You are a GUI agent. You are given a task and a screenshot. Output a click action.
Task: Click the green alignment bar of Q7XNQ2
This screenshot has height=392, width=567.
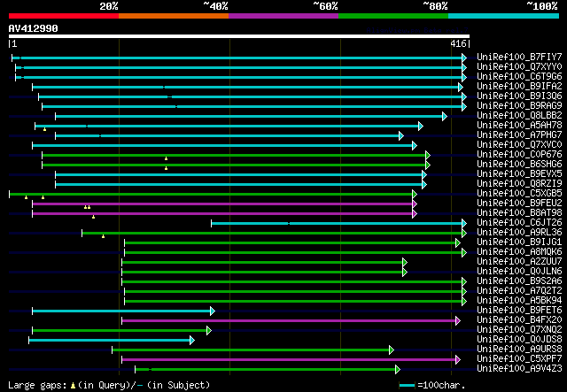pyautogui.click(x=120, y=331)
